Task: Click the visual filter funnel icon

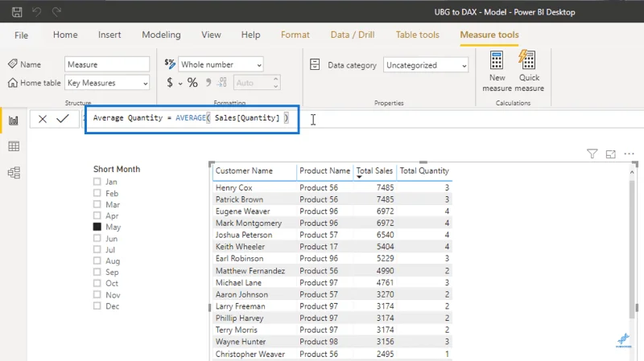Action: (x=592, y=154)
